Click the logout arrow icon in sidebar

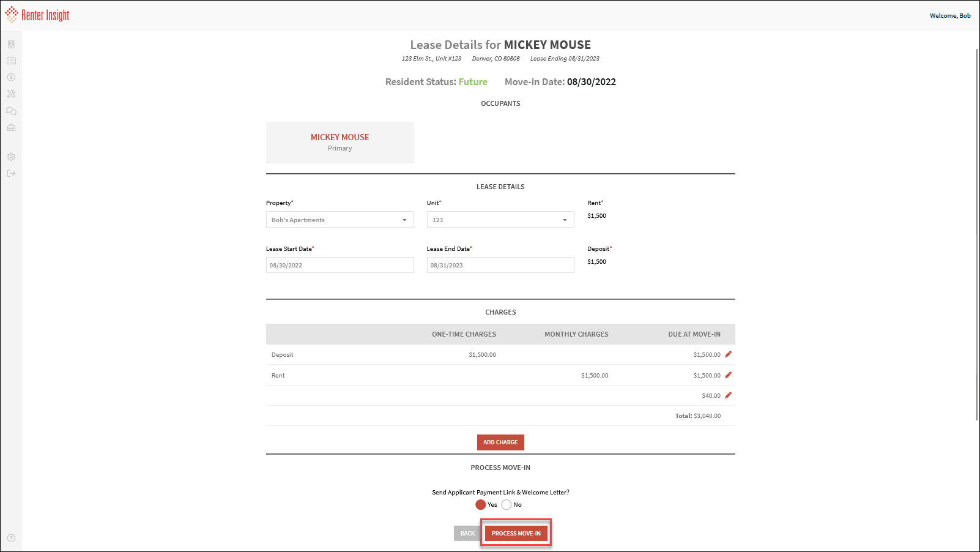click(x=11, y=173)
